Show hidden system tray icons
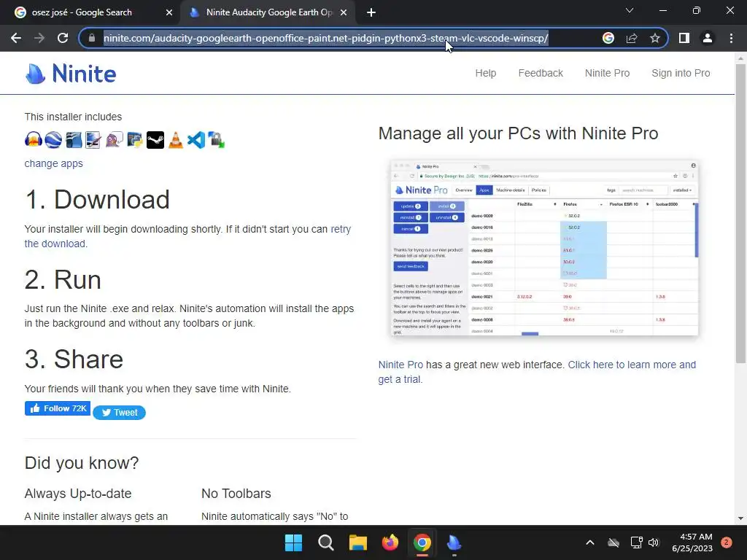The height and width of the screenshot is (560, 747). pos(589,542)
